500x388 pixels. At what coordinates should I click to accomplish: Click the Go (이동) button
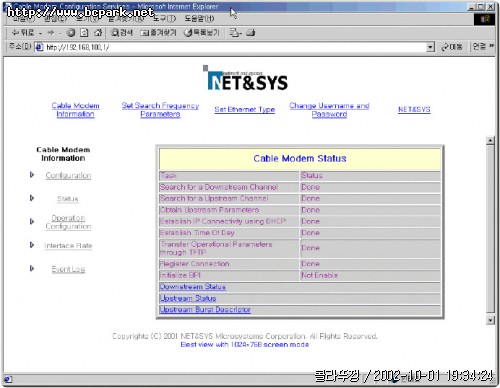tap(452, 47)
